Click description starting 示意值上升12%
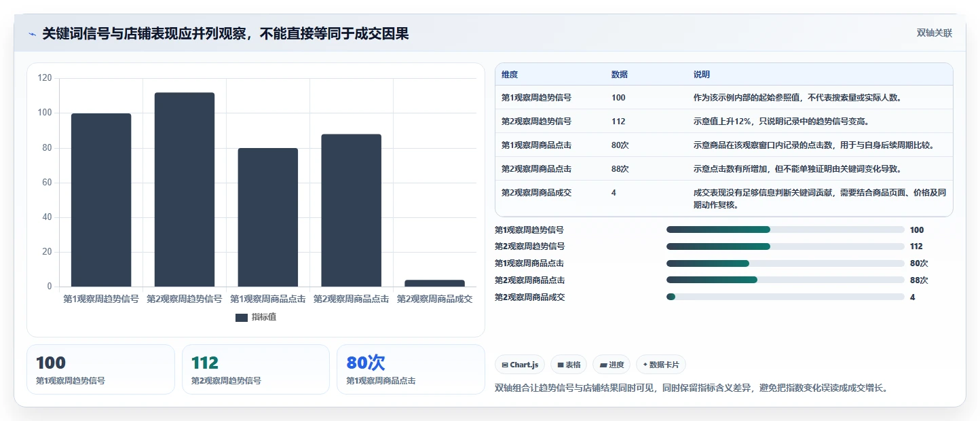980x421 pixels. (x=782, y=122)
